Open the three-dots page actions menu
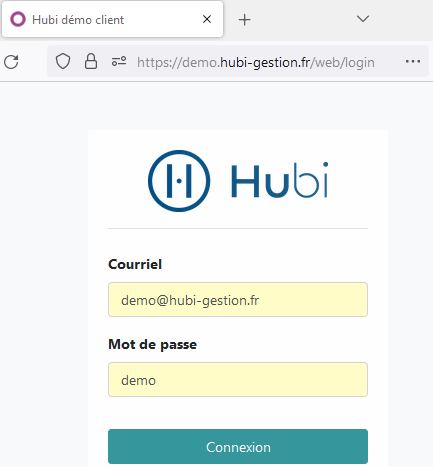Image resolution: width=433 pixels, height=467 pixels. [x=413, y=61]
